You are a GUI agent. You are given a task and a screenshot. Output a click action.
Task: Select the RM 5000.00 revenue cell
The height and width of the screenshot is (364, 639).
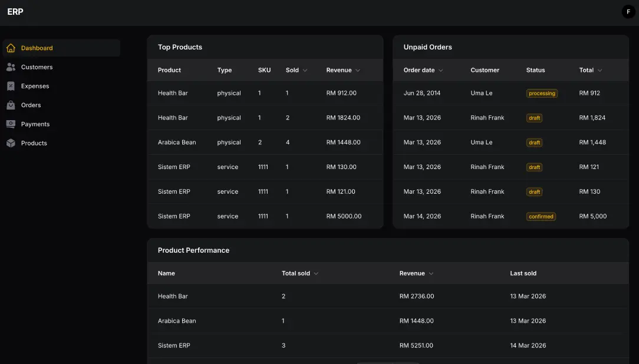[x=344, y=216]
